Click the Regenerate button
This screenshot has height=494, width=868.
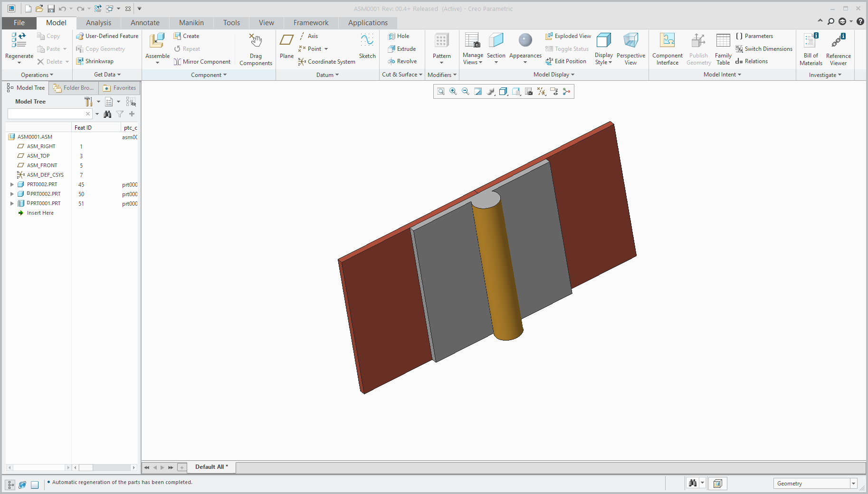click(19, 45)
